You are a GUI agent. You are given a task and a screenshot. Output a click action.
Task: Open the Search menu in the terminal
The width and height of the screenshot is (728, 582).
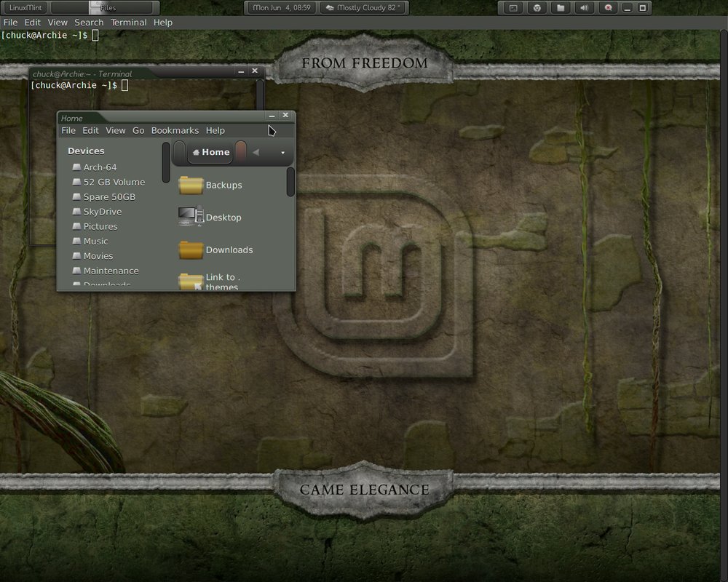tap(89, 23)
